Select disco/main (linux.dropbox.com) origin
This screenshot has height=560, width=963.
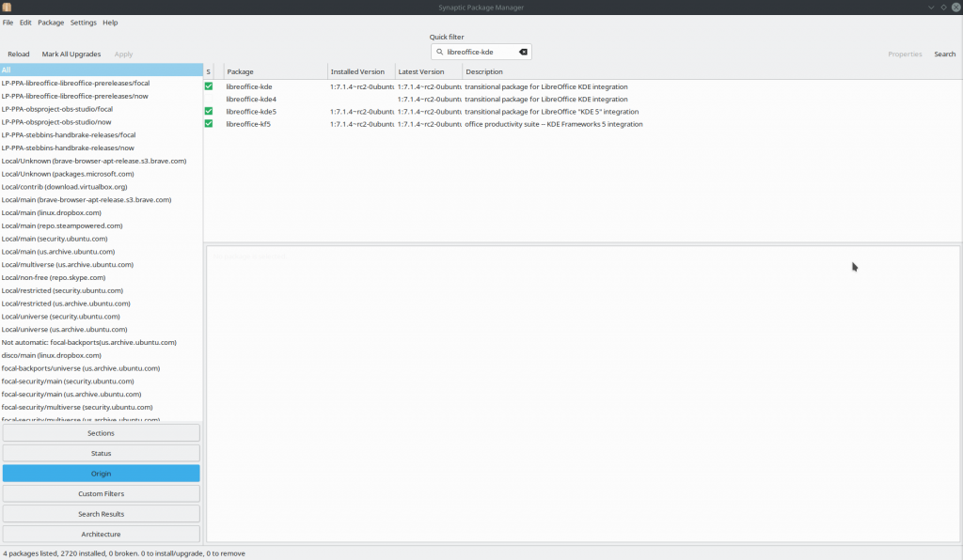click(x=52, y=355)
